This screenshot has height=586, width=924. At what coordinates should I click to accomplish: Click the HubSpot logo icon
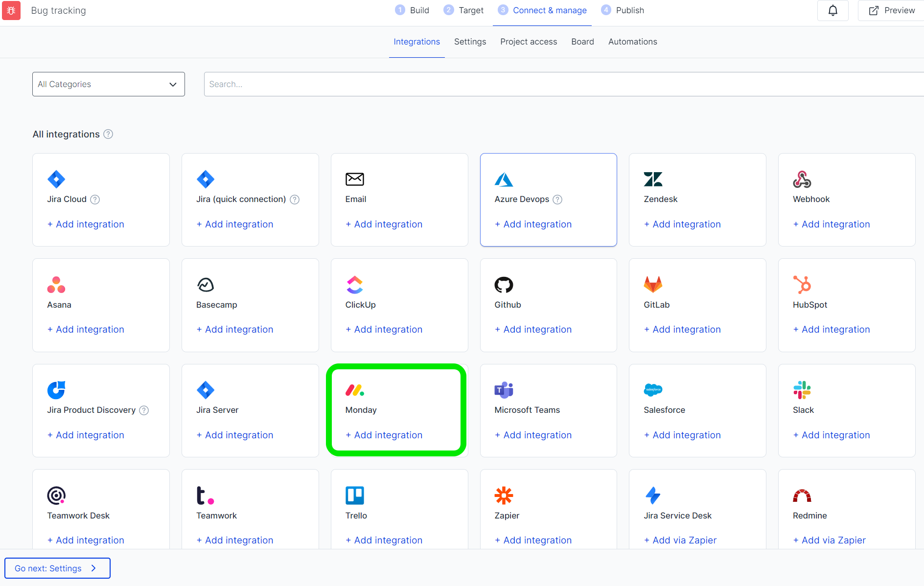[802, 285]
